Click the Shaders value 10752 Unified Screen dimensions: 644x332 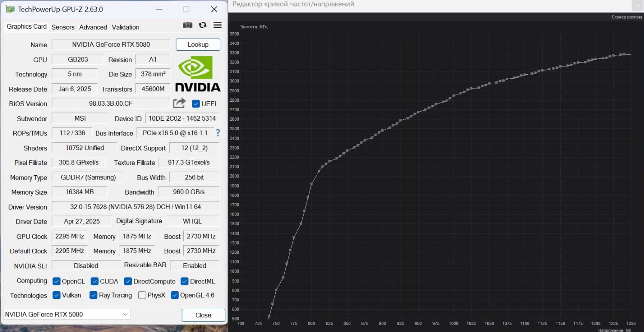85,148
